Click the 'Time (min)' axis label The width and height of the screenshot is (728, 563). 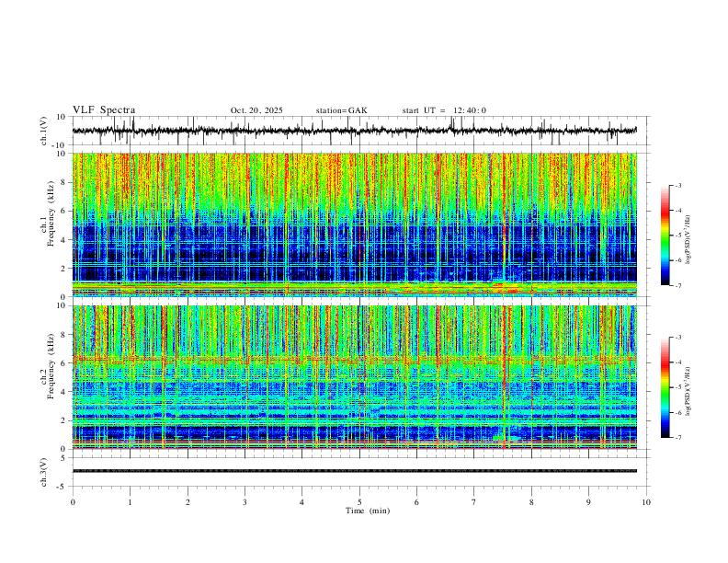click(368, 511)
